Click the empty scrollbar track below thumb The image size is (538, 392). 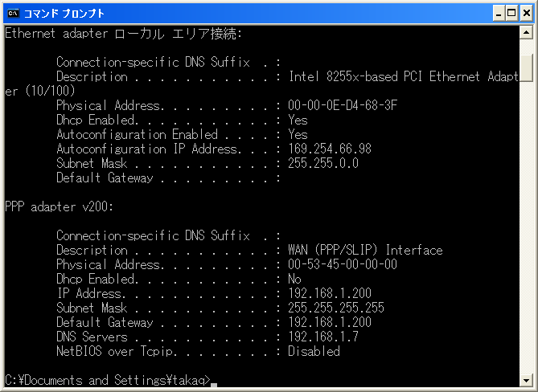526,227
